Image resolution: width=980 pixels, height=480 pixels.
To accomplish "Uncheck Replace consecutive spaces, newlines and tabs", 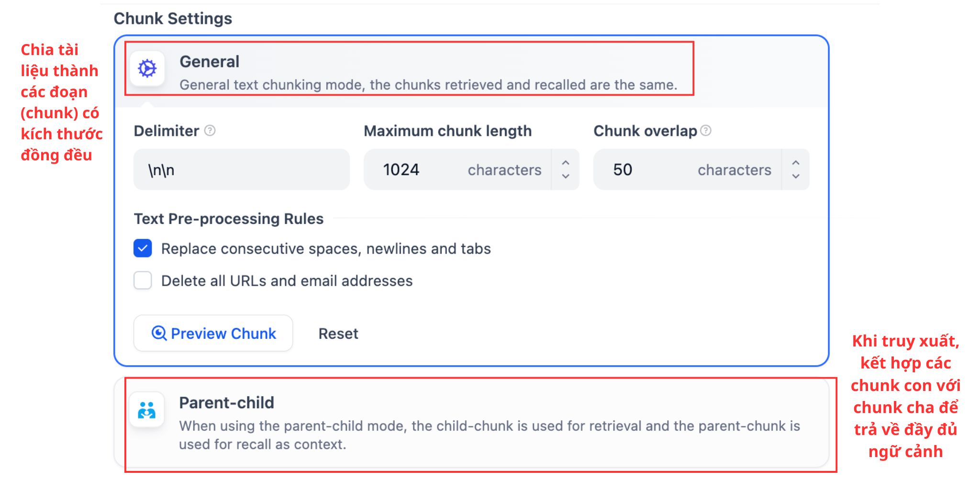I will coord(142,248).
